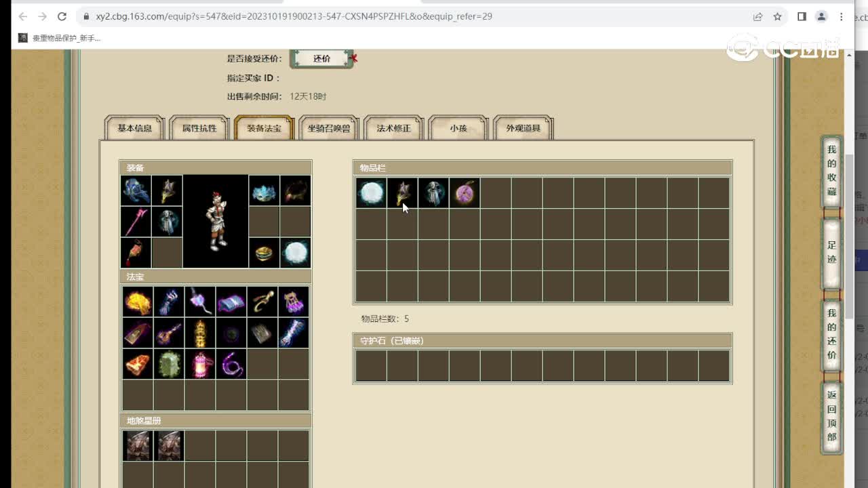Click the 指定买家 ID label
The height and width of the screenshot is (488, 868).
coord(254,78)
